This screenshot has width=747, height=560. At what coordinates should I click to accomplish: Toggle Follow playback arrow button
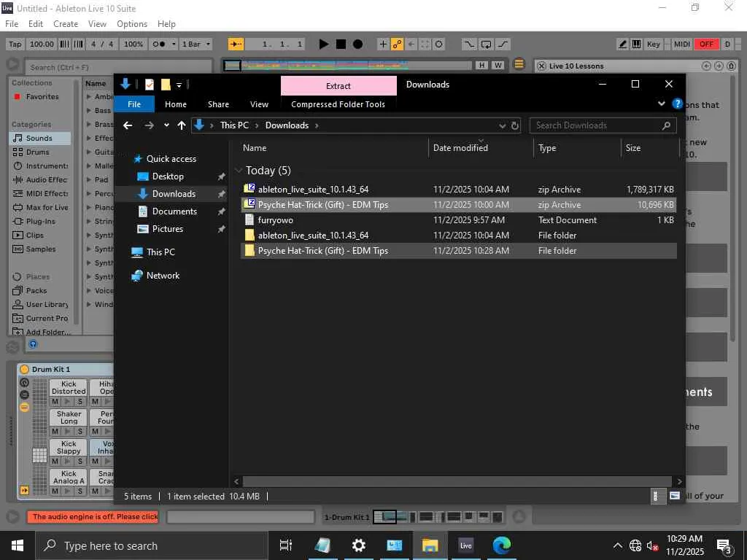click(x=236, y=44)
